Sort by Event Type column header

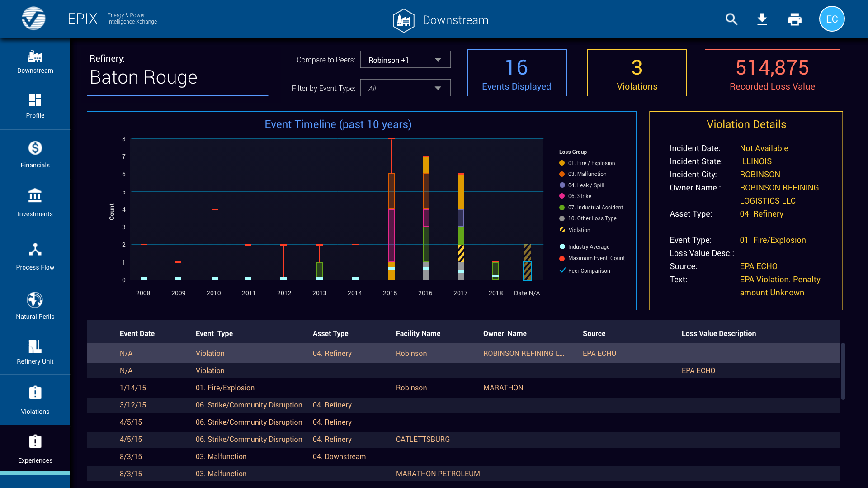(x=214, y=333)
